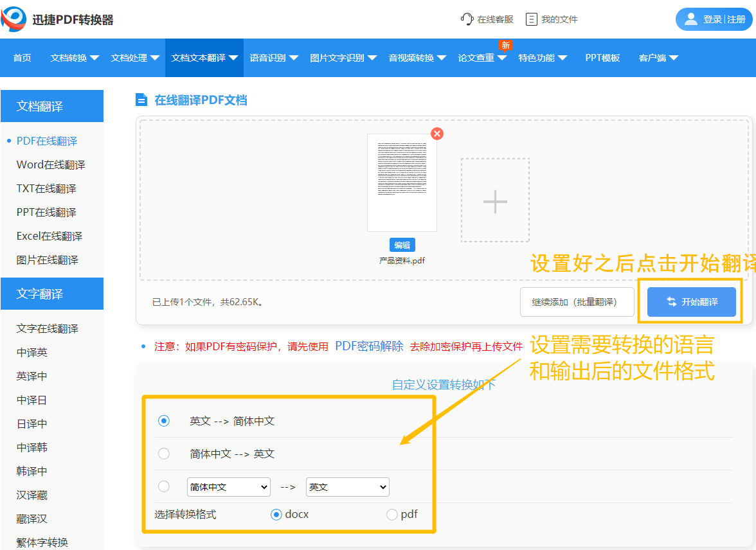Image resolution: width=756 pixels, height=550 pixels.
Task: Click the 在线客服 headset icon
Action: (x=467, y=19)
